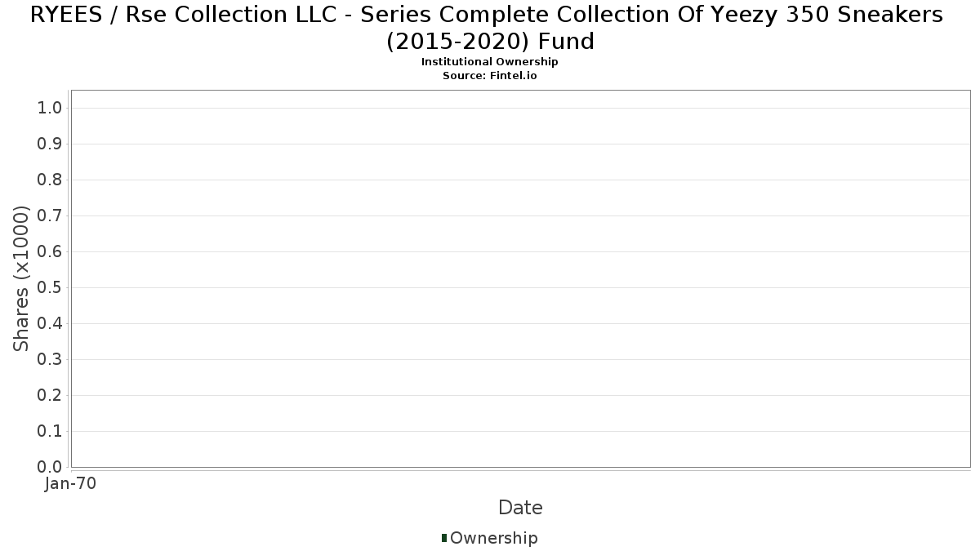
Task: Click the 0.0 y-axis tick label
Action: pyautogui.click(x=51, y=467)
